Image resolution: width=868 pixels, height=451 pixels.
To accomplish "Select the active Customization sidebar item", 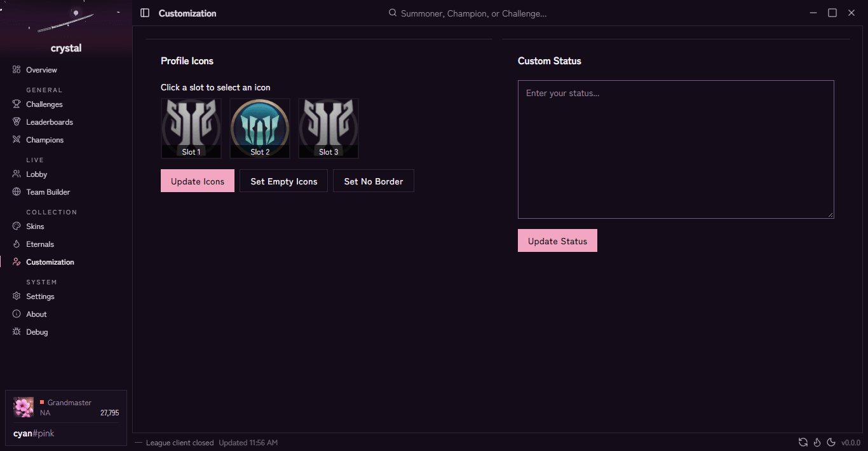I will (x=66, y=262).
